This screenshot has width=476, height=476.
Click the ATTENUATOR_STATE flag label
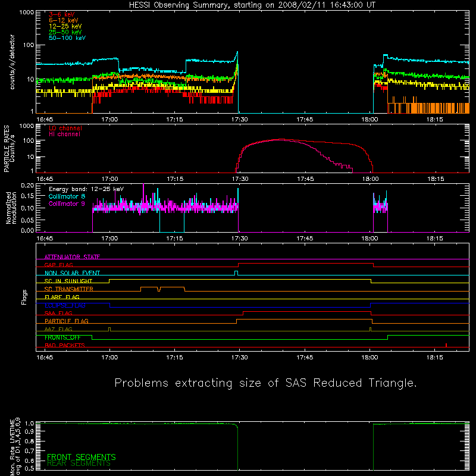(72, 257)
